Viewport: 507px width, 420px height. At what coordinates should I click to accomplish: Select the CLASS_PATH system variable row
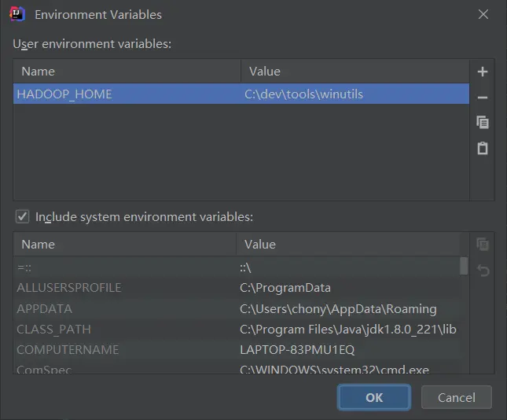237,330
